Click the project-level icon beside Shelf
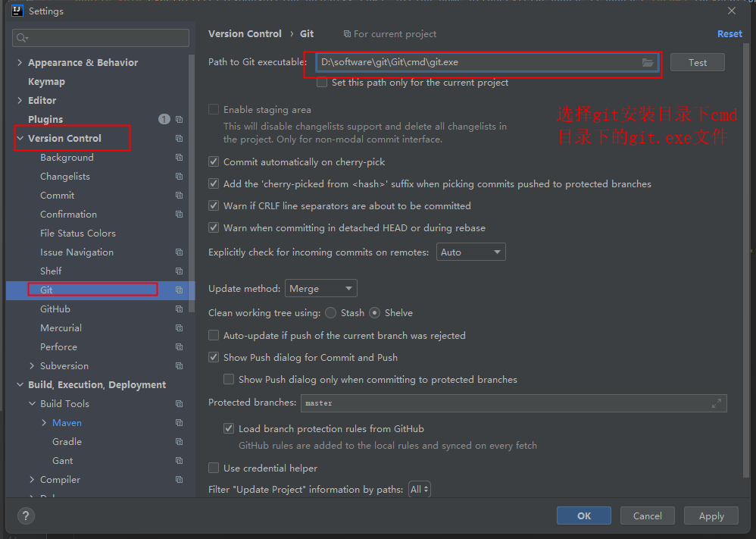The width and height of the screenshot is (756, 539). [180, 271]
